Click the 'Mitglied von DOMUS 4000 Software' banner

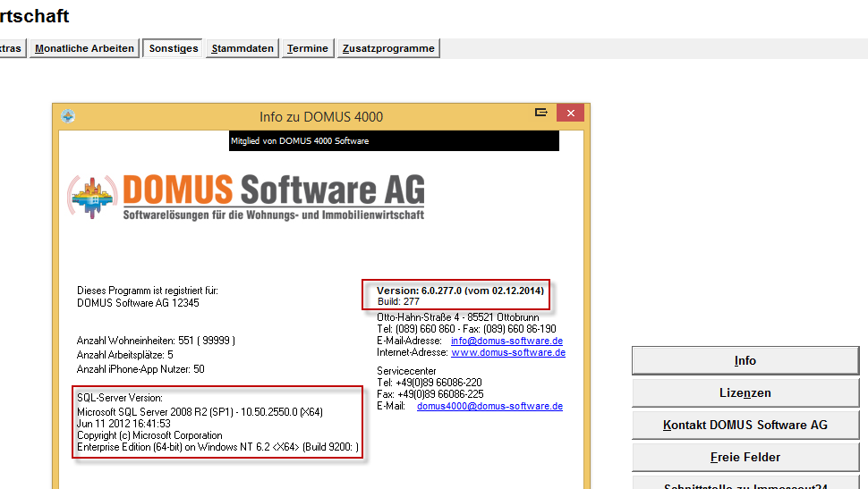394,141
